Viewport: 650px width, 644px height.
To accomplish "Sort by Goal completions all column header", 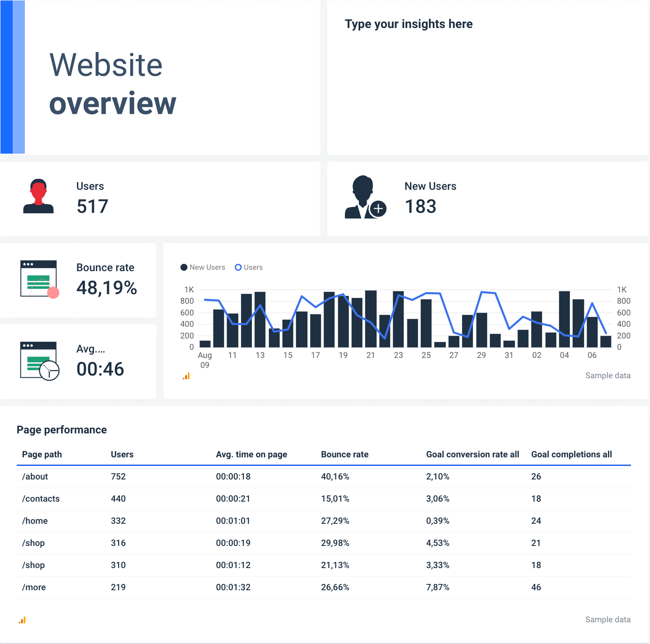I will [571, 454].
